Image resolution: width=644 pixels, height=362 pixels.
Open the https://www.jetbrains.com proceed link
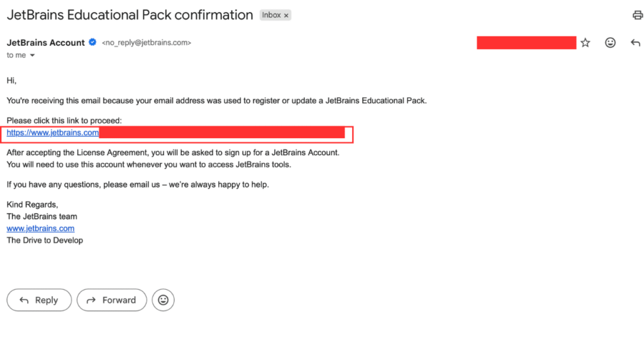[x=53, y=133]
